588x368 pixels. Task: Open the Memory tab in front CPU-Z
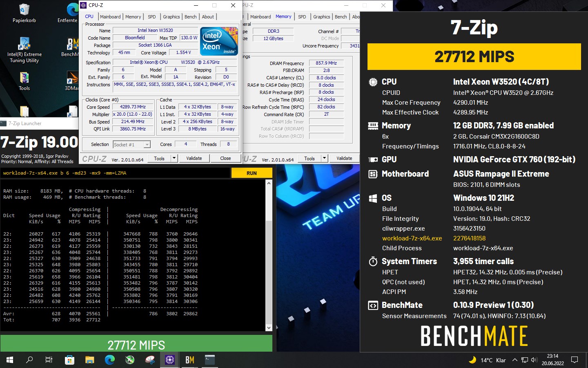[x=133, y=17]
